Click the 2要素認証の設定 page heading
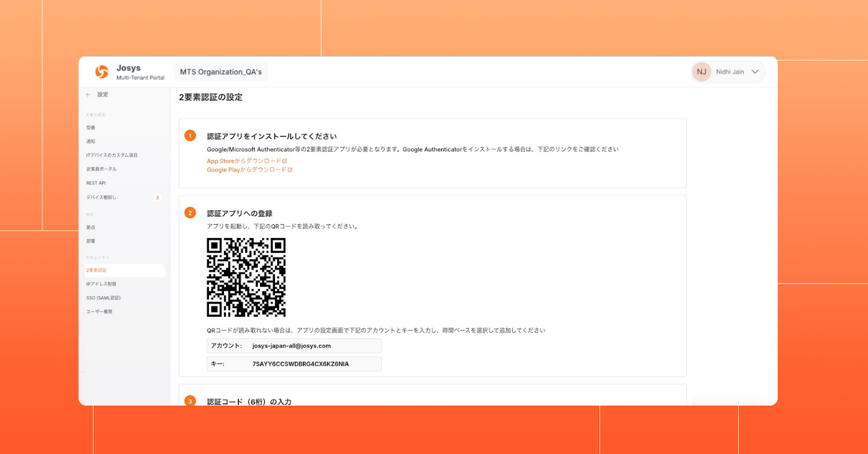 tap(211, 97)
